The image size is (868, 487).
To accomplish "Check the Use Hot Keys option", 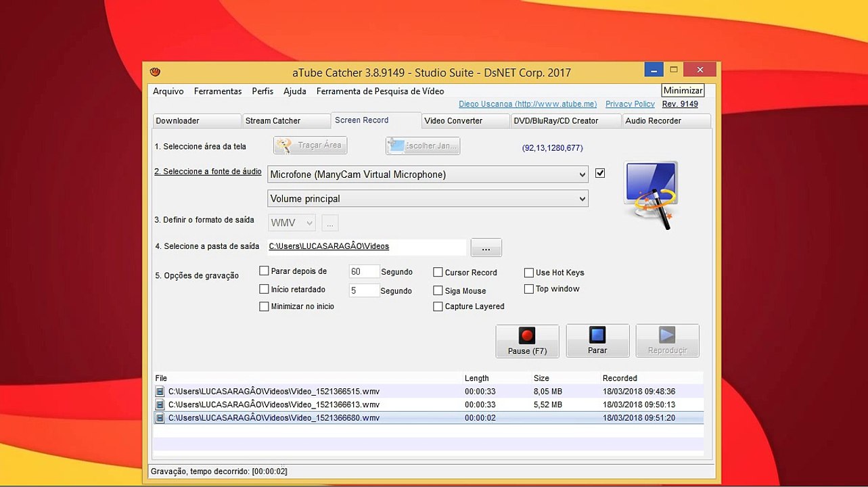I will pos(529,273).
